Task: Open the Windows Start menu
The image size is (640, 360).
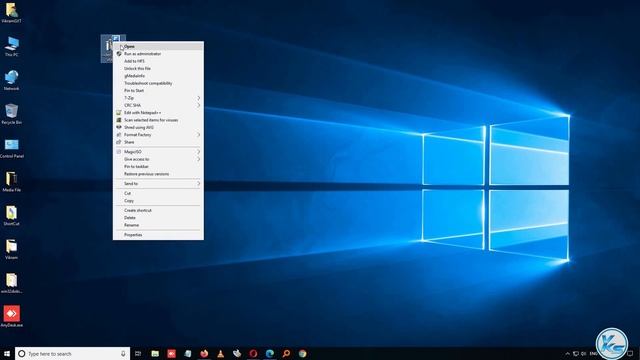Action: point(7,353)
